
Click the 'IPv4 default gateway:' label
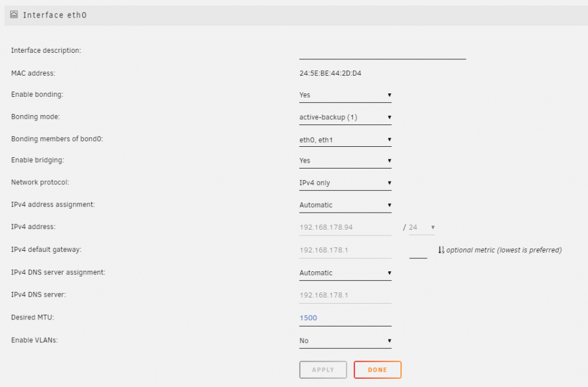coord(46,250)
